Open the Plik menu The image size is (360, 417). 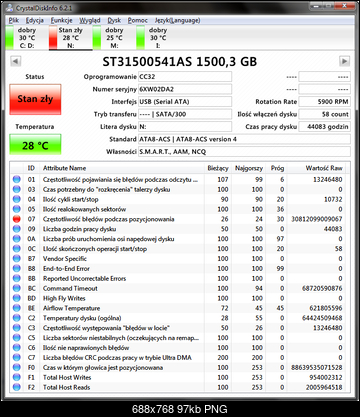[14, 20]
